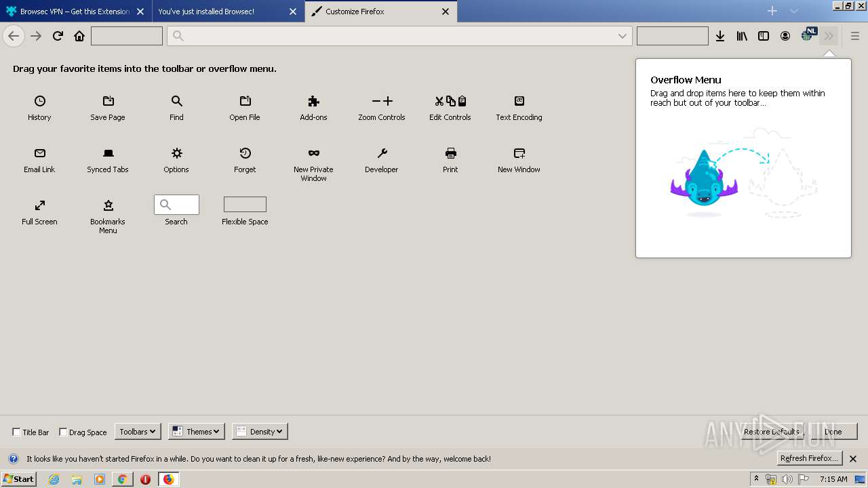Open the hamburger application menu

(854, 36)
